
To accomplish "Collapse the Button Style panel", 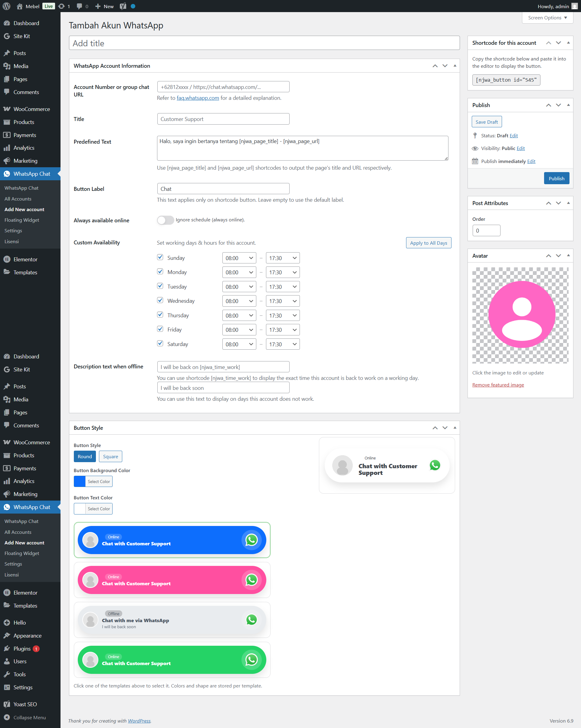I will coord(455,427).
